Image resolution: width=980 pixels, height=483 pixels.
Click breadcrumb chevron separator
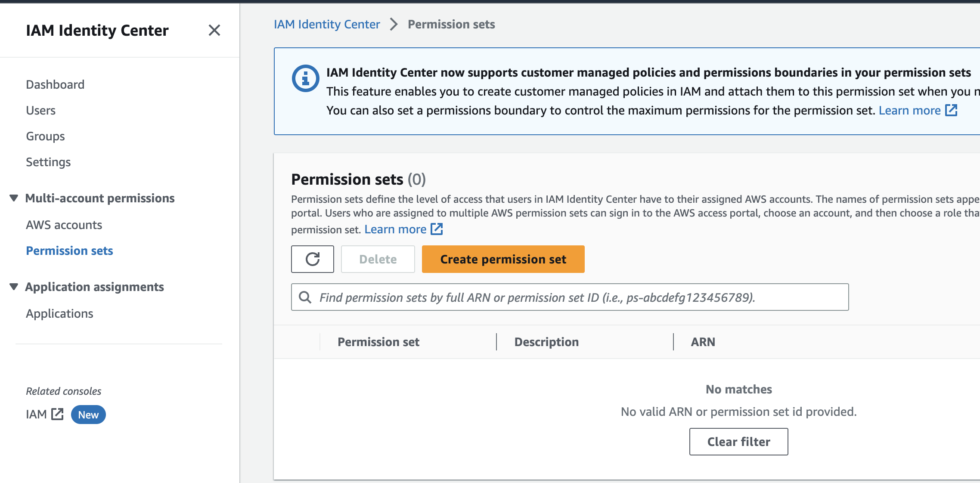click(394, 24)
